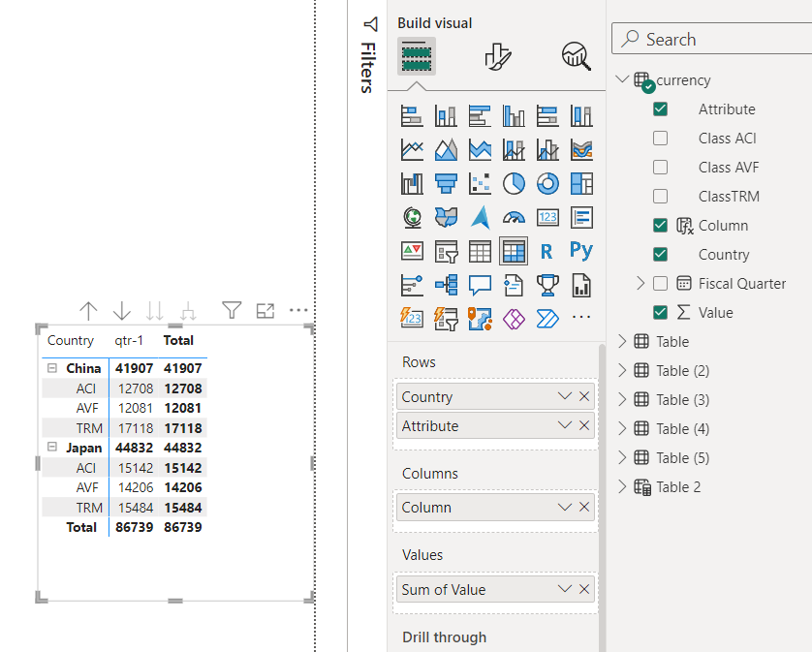Select the decomposition tree visual
812x652 pixels.
(446, 286)
